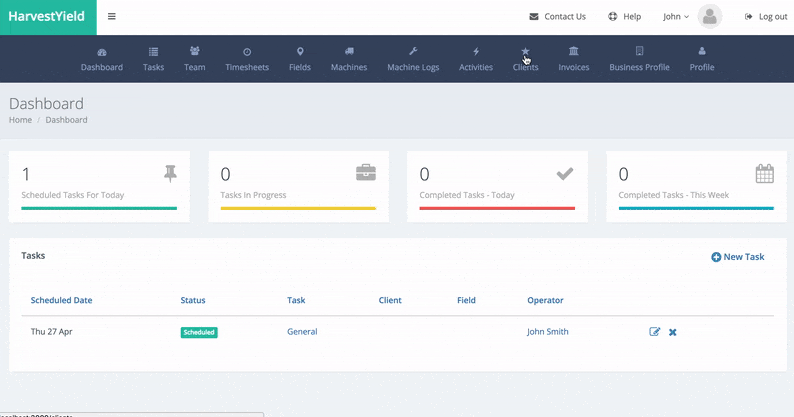Screen dimensions: 794x417
Task: Delete the scheduled task with X icon
Action: (x=673, y=332)
